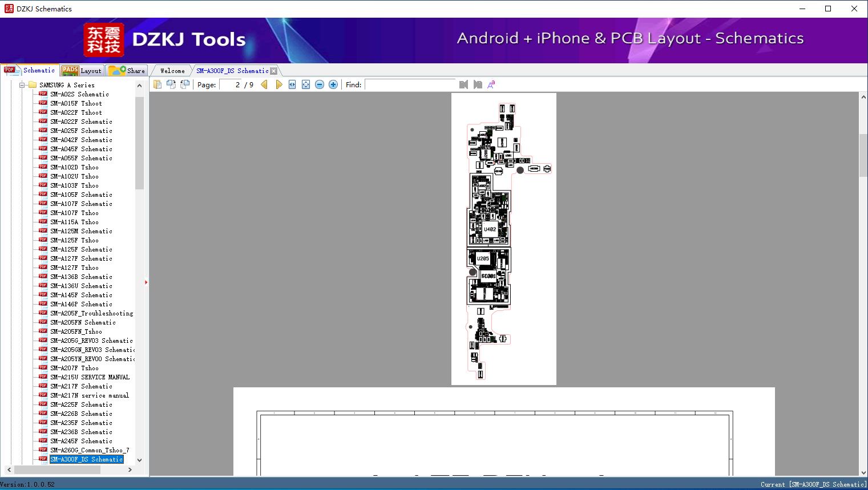
Task: Open SM-A125M Schematic in the tree
Action: [x=81, y=231]
